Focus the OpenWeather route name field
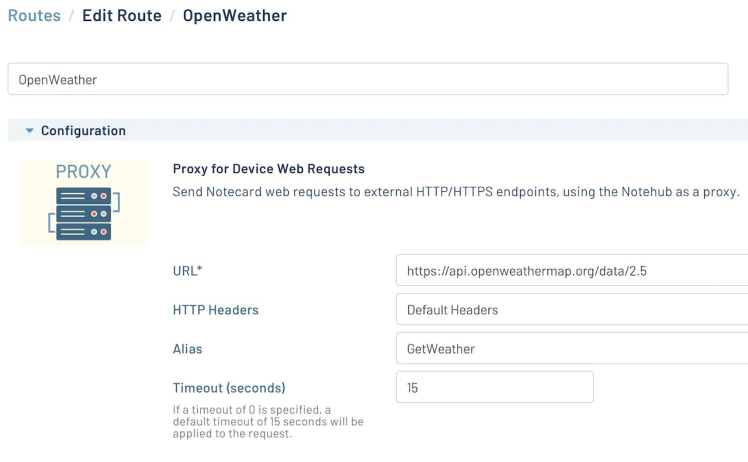Screen dimensions: 748x462 [x=368, y=80]
